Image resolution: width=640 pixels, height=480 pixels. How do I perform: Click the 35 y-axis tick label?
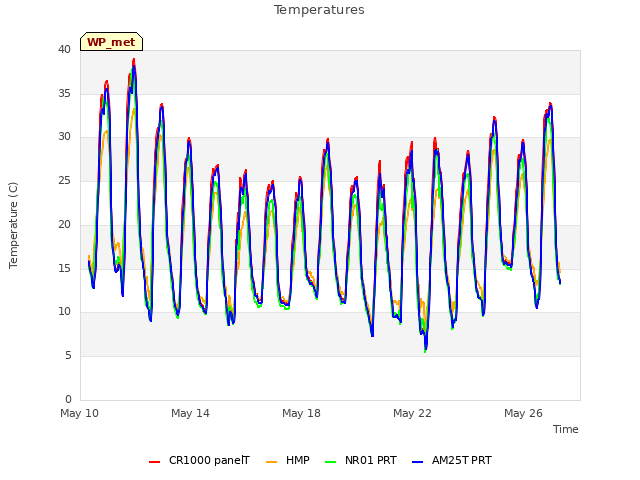pos(64,93)
